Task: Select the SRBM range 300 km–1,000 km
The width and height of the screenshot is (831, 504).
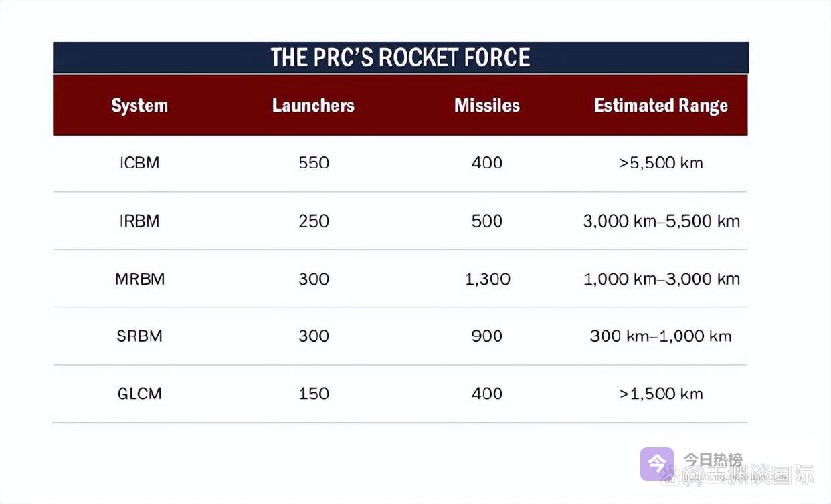Action: pos(660,336)
